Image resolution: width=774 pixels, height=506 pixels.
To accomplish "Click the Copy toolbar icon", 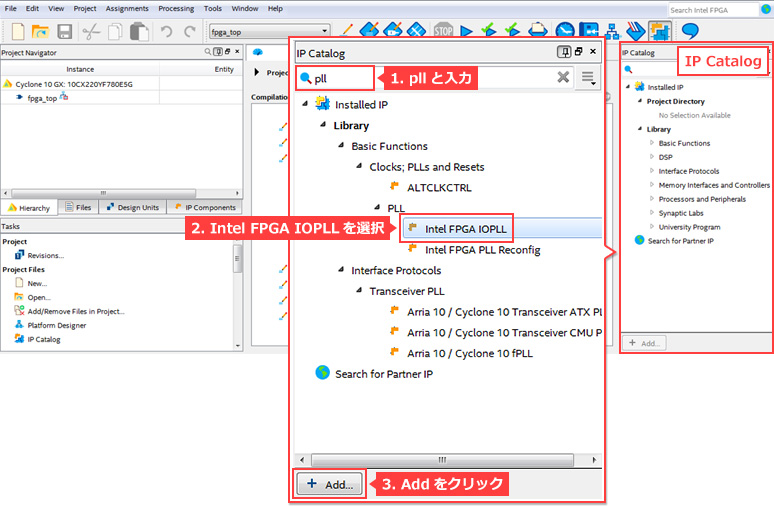I will [x=115, y=32].
